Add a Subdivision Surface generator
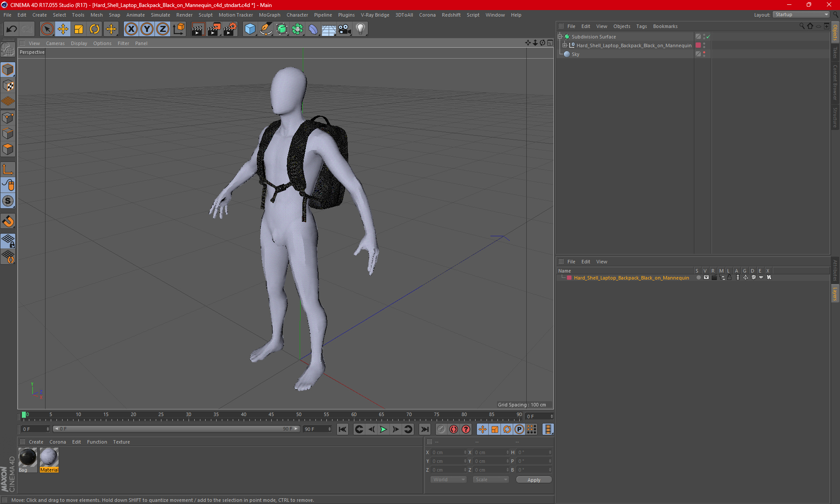 tap(282, 29)
